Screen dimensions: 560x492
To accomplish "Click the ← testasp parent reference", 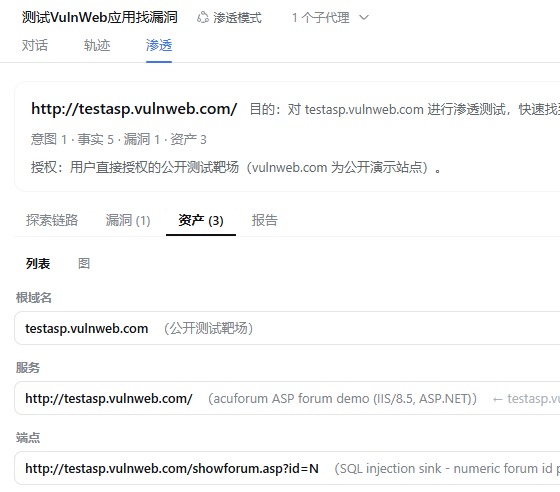I will 526,398.
